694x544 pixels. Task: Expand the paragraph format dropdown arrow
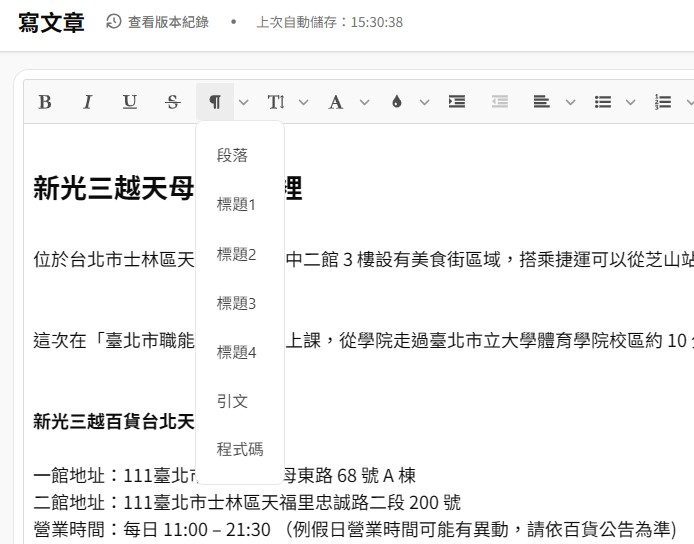pos(243,103)
